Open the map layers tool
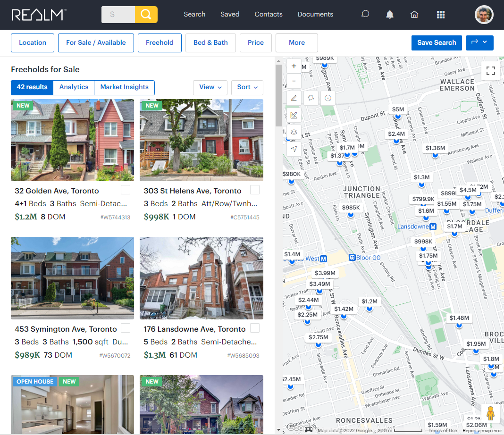504x435 pixels. point(294,132)
